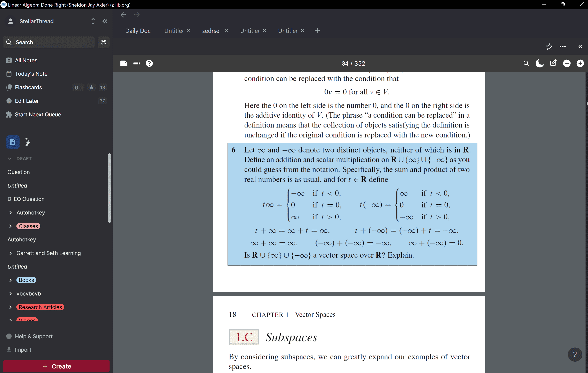Toggle the right panel chevrons
The width and height of the screenshot is (588, 373).
pos(580,47)
